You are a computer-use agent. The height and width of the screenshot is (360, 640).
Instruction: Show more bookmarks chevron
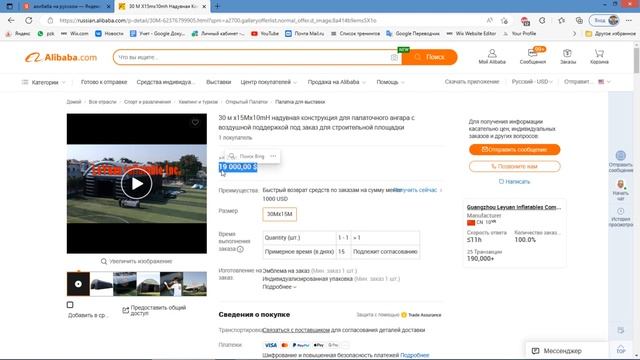[574, 33]
